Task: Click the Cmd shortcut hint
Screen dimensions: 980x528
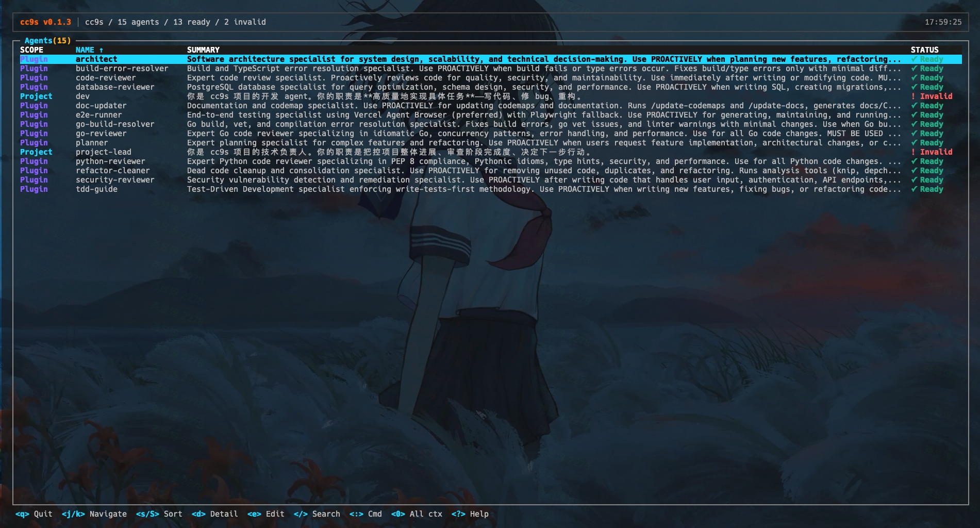Action: click(x=366, y=514)
